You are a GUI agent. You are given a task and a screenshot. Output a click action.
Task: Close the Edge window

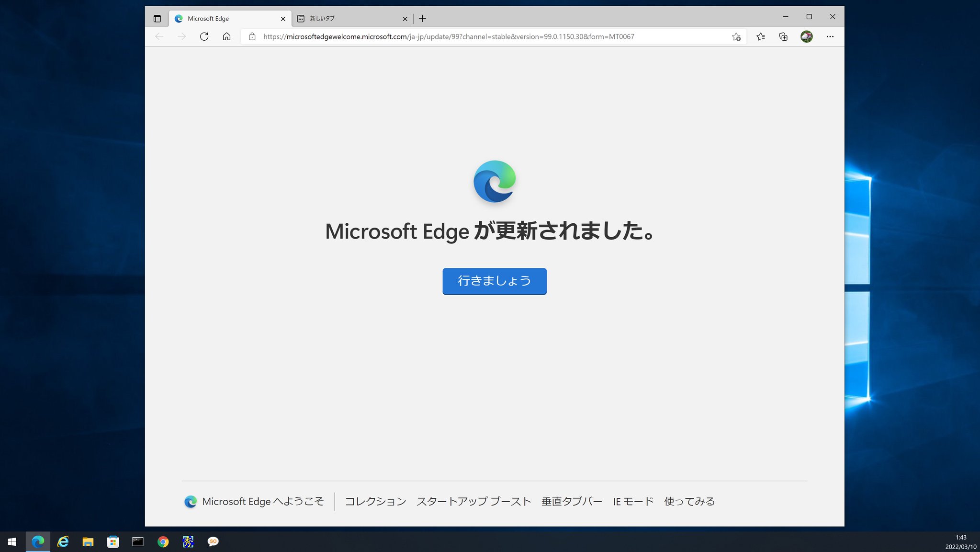[833, 17]
